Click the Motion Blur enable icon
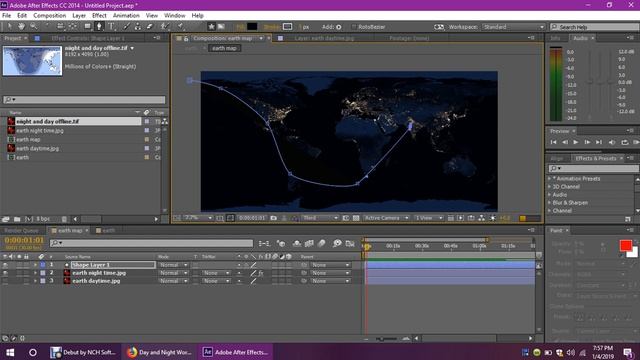Image resolution: width=640 pixels, height=360 pixels. [x=322, y=244]
